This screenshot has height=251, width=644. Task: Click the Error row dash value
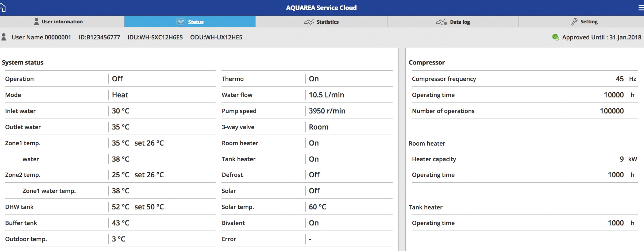(x=310, y=239)
